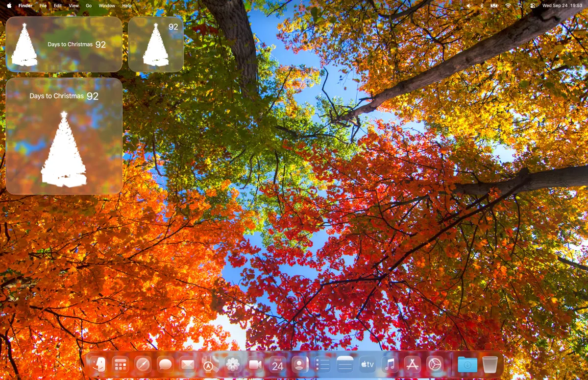Screen dimensions: 588x380
Task: Open the Contacts app
Action: [299, 364]
